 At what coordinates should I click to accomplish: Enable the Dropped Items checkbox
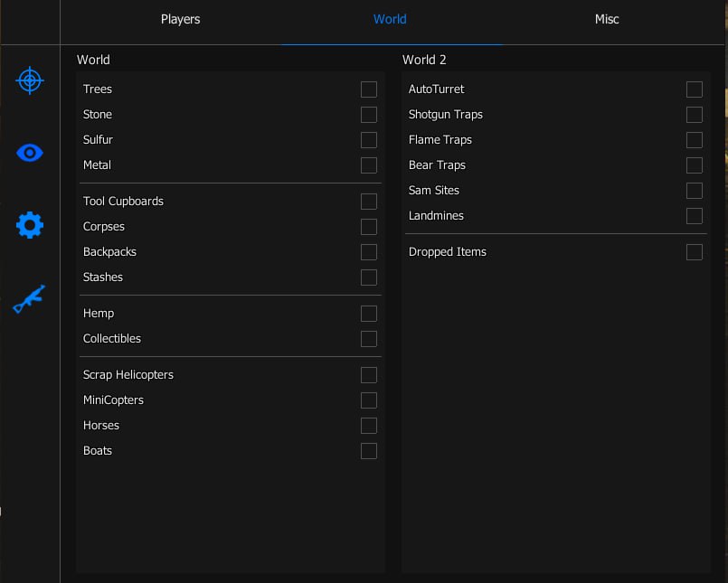[x=695, y=252]
